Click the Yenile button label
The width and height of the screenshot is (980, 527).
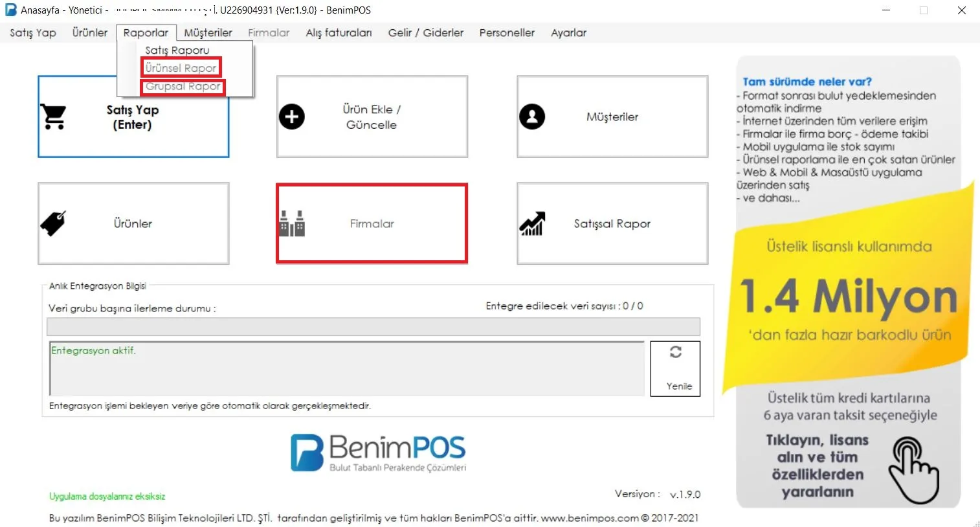[679, 386]
